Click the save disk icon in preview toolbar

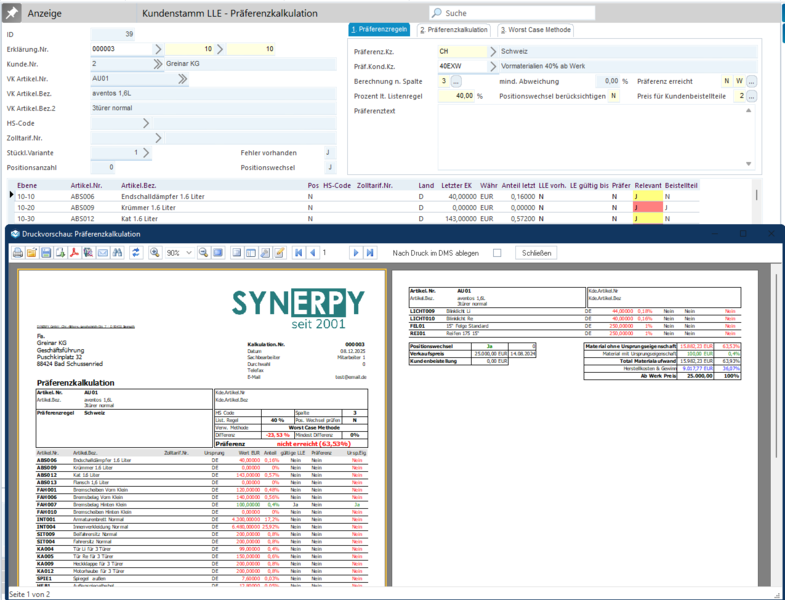tap(46, 253)
